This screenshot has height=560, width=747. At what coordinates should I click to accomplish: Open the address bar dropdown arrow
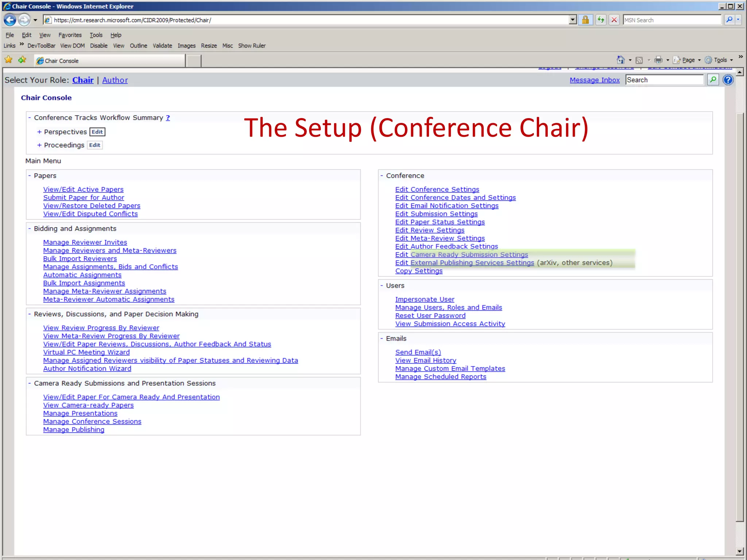pyautogui.click(x=573, y=20)
